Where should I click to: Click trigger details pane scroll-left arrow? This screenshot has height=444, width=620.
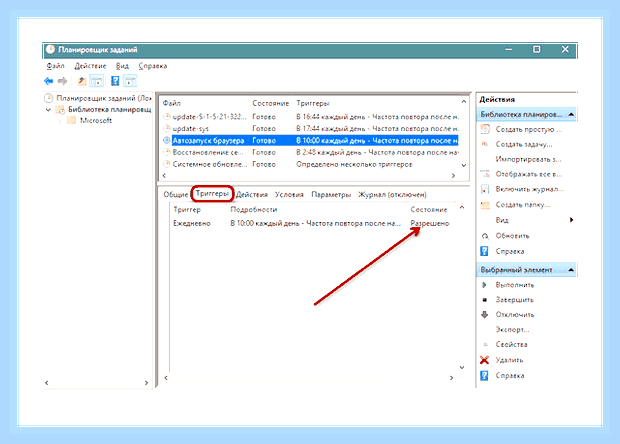(x=166, y=378)
